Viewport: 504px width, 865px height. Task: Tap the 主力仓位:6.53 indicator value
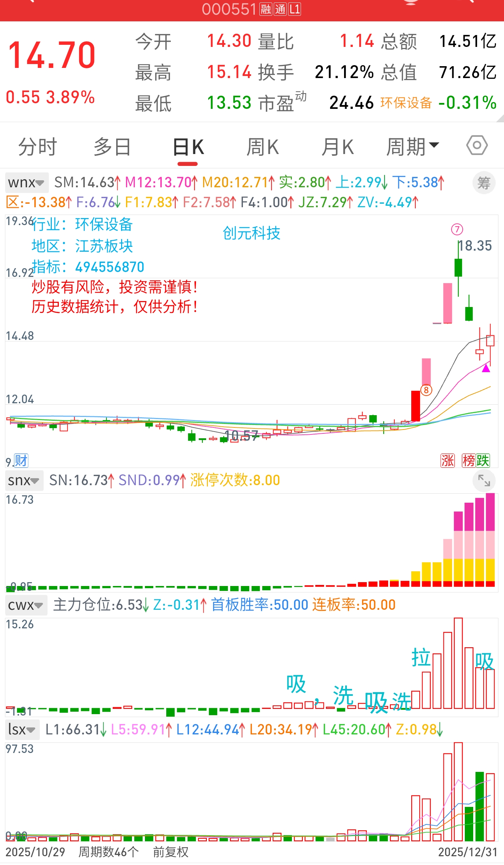point(101,605)
